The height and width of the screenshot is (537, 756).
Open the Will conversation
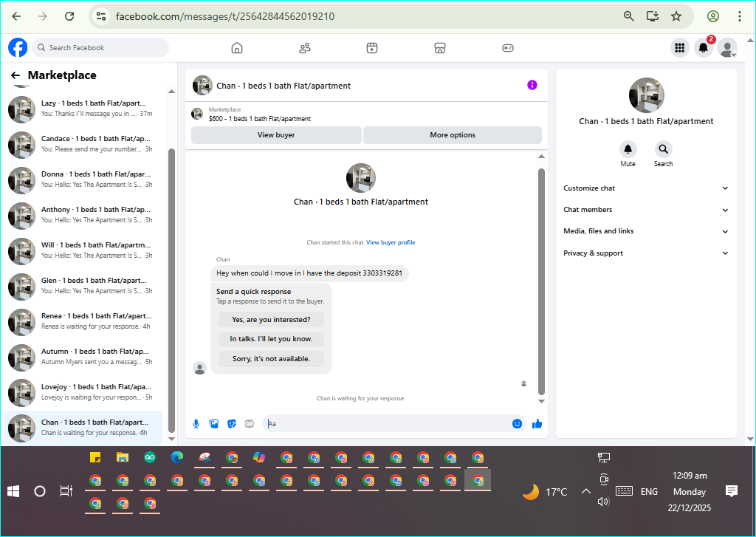click(x=83, y=250)
